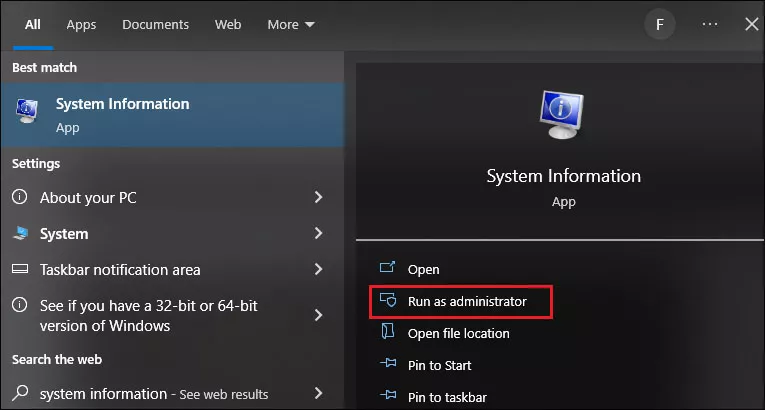
Task: Close the search panel with X
Action: click(752, 24)
